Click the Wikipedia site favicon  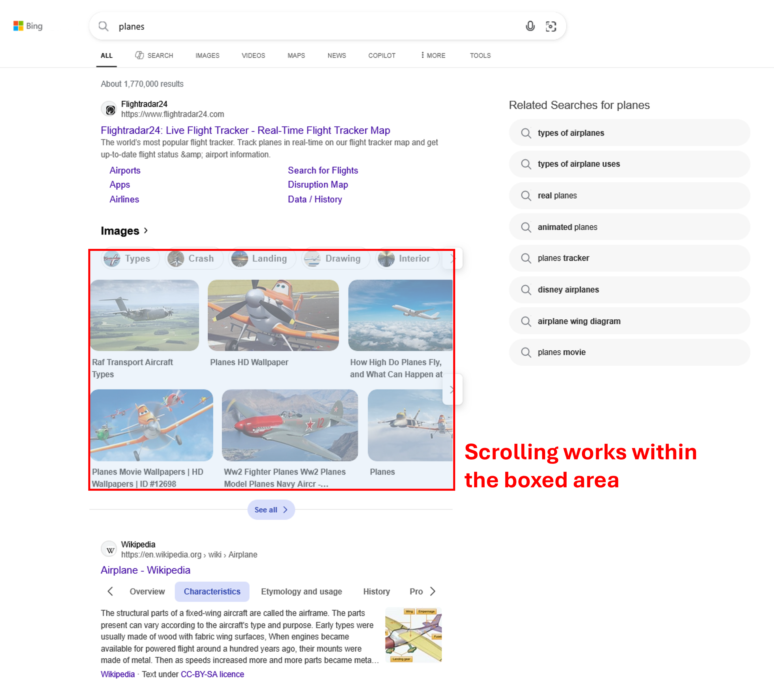110,550
